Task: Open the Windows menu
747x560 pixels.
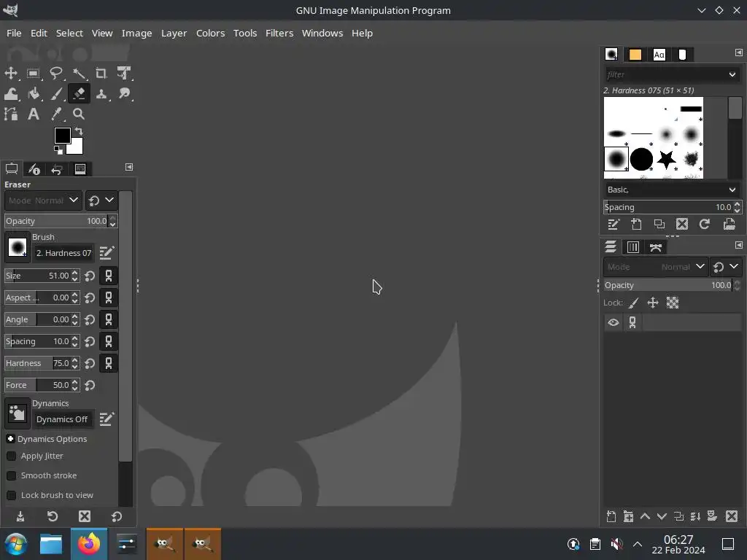Action: point(322,33)
